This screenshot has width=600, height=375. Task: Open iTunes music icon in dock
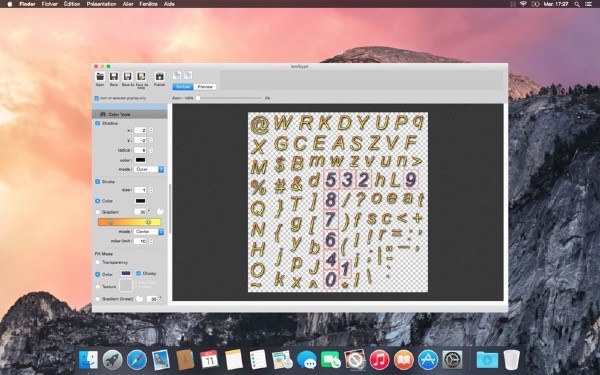coord(379,360)
